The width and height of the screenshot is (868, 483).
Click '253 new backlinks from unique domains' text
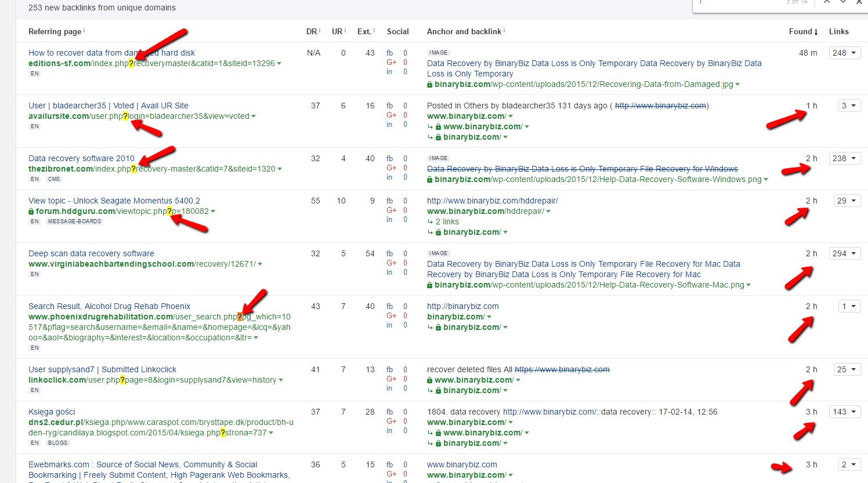102,8
